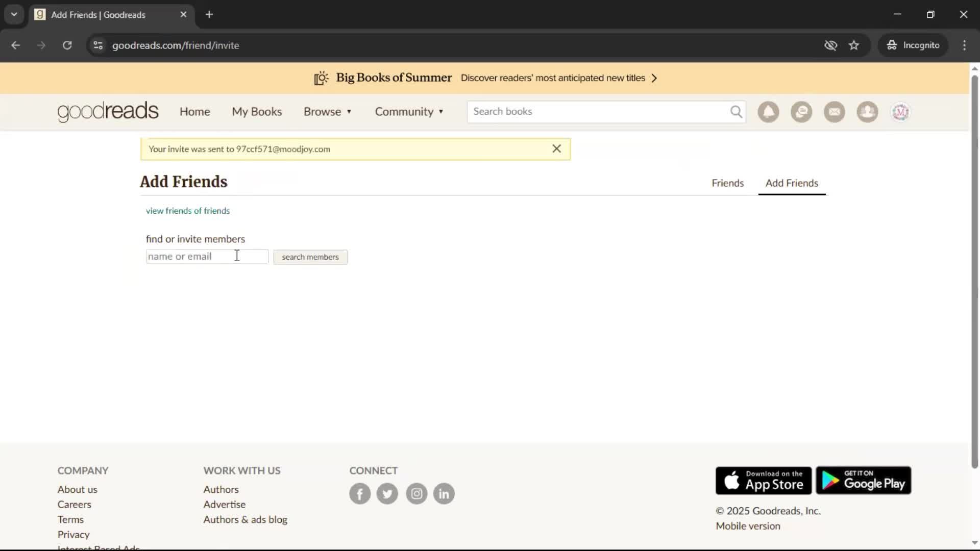The height and width of the screenshot is (551, 980).
Task: Open the group discussions icon
Action: click(801, 112)
